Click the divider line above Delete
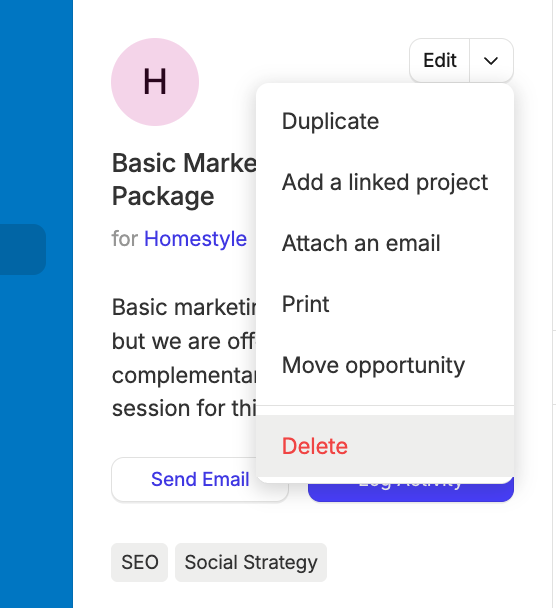Viewport: 556px width, 608px height. (385, 406)
